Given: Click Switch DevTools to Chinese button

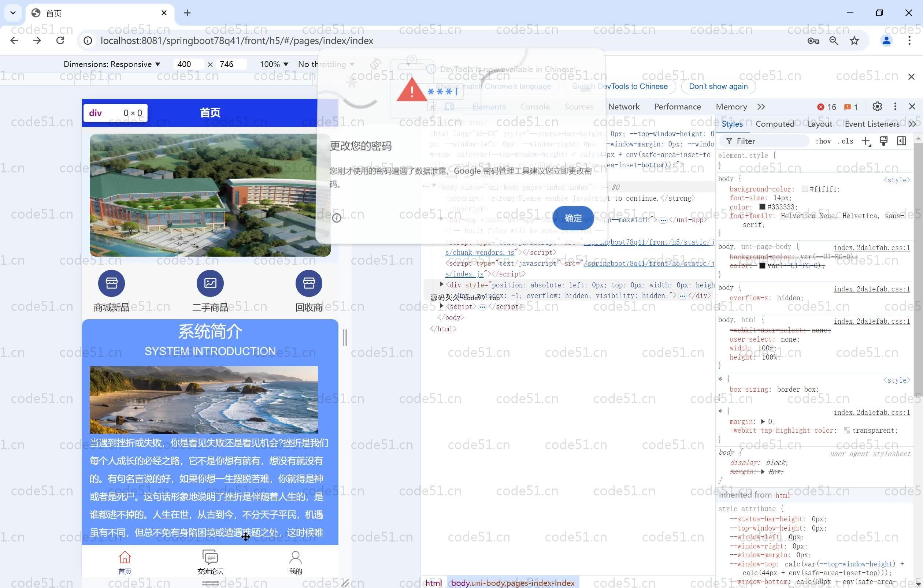Looking at the screenshot, I should 620,86.
